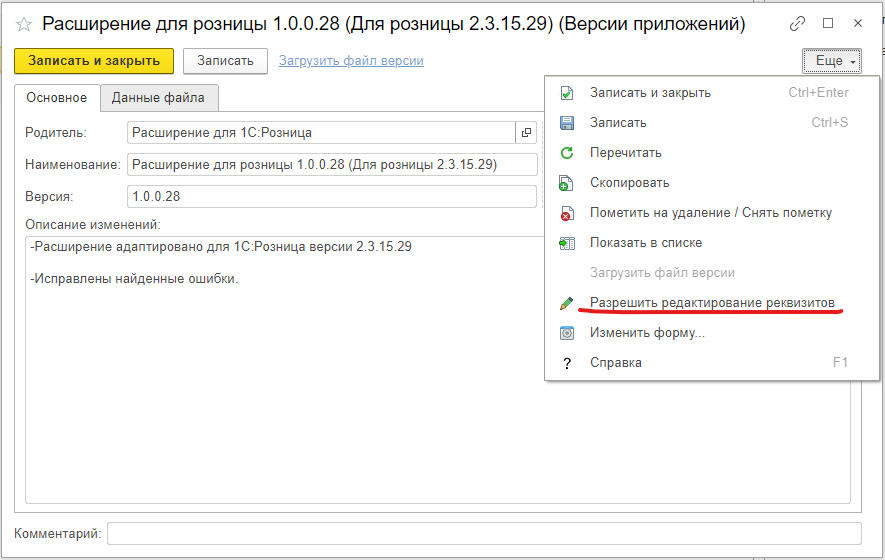Choose Разрешить редактирование реквизитов
Screen dimensions: 885x560
click(712, 303)
